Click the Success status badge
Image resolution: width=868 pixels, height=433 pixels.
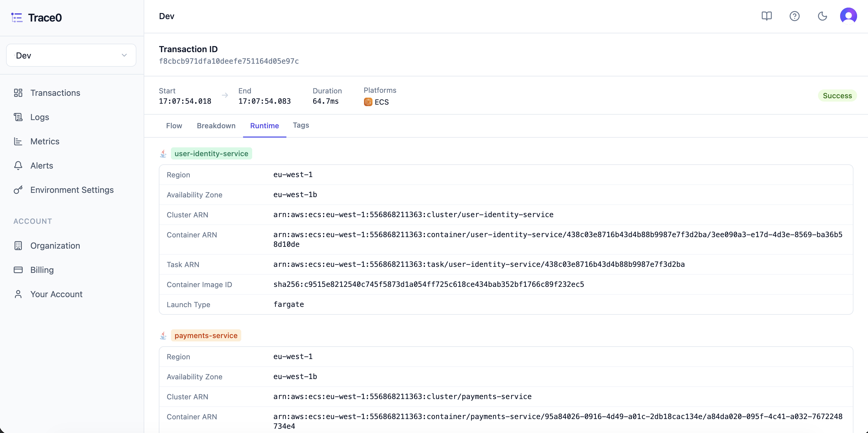click(837, 96)
